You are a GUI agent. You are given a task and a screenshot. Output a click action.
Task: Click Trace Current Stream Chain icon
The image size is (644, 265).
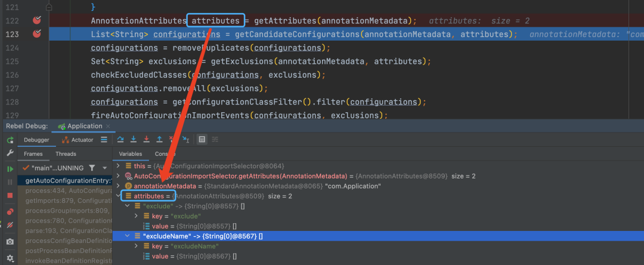[215, 140]
